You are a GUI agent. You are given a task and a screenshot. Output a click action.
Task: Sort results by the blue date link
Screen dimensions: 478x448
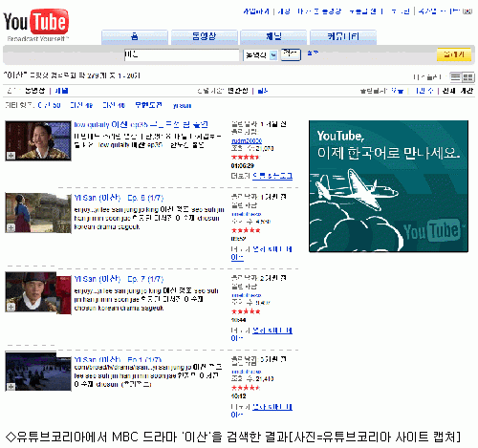[262, 91]
